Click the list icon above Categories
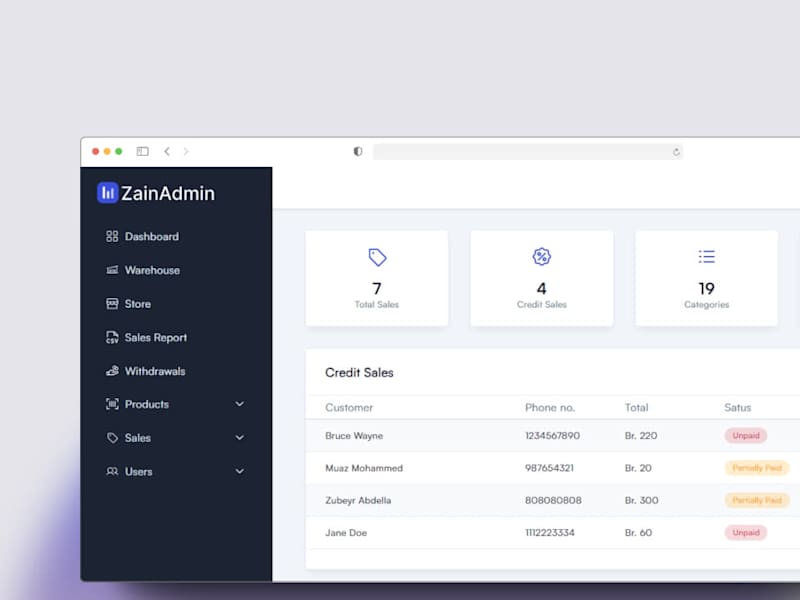Image resolution: width=800 pixels, height=600 pixels. 707,257
